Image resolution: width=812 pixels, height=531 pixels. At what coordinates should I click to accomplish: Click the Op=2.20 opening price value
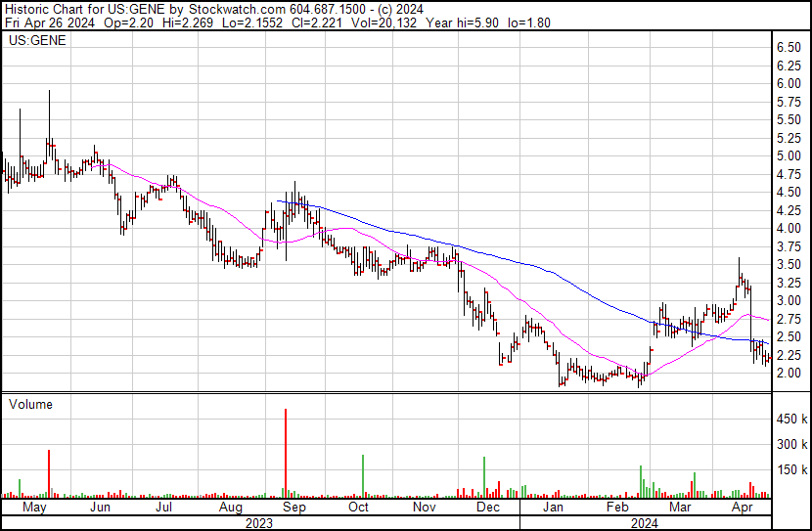[128, 22]
